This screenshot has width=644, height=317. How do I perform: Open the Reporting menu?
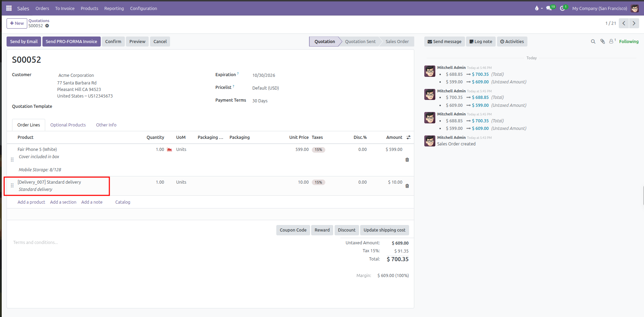[114, 8]
